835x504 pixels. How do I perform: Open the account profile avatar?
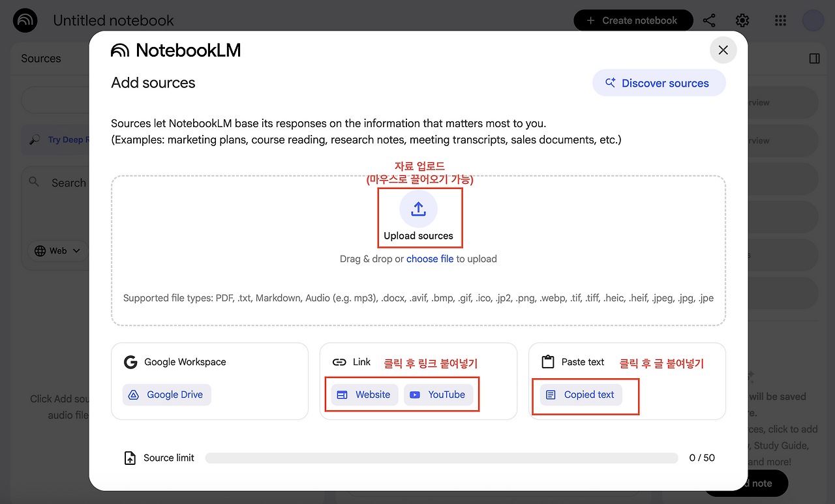pyautogui.click(x=813, y=20)
